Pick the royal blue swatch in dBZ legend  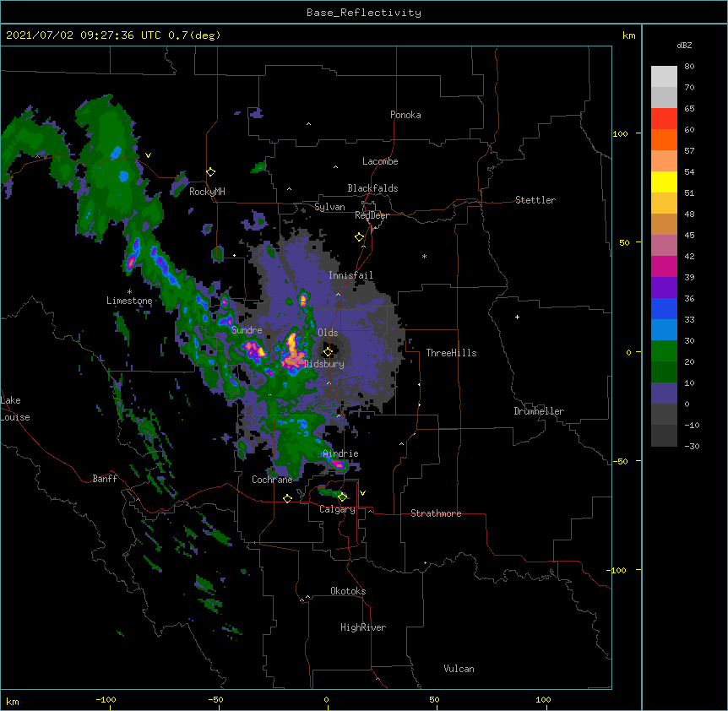[x=664, y=308]
